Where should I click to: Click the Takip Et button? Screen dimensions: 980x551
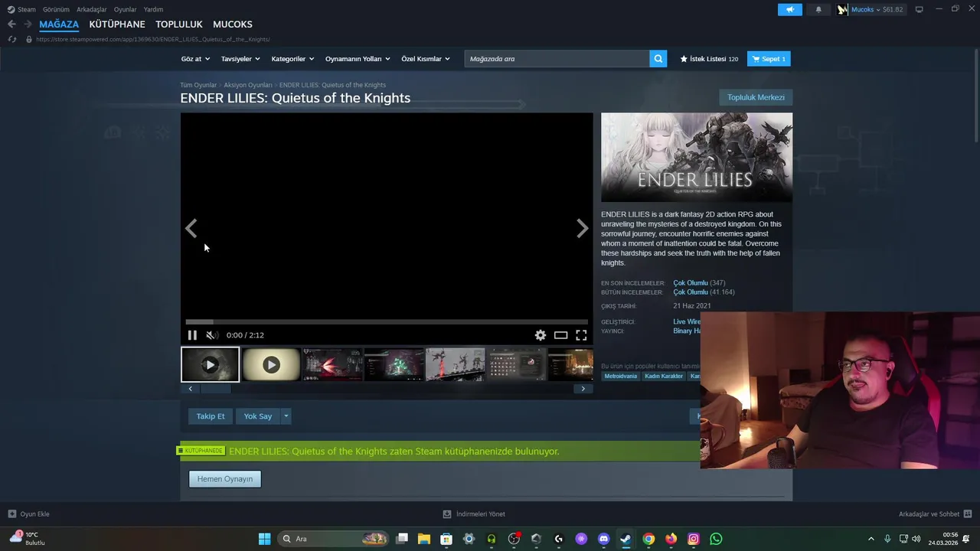click(x=211, y=416)
